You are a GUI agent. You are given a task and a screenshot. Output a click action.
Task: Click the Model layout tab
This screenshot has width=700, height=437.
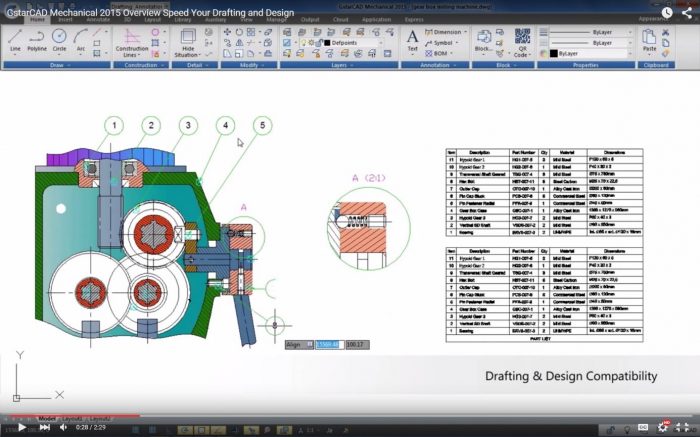[46, 419]
